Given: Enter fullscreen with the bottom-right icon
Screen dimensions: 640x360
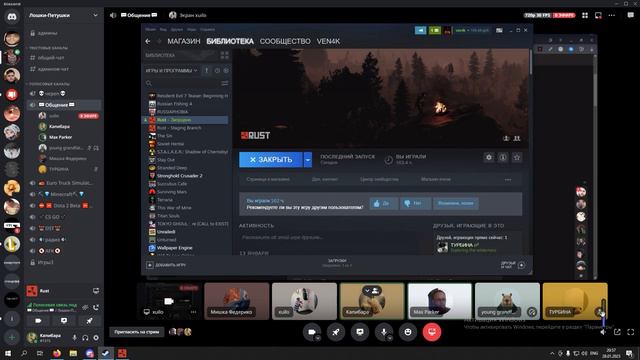Looking at the screenshot, I should (x=631, y=332).
